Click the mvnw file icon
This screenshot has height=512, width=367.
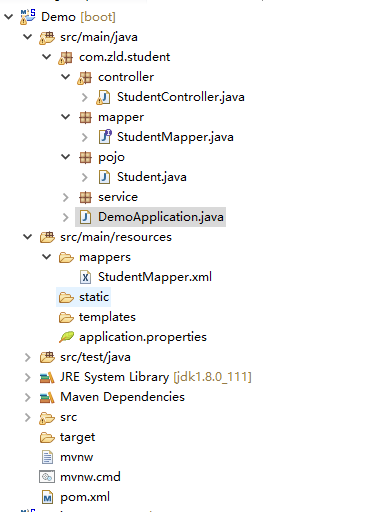(x=47, y=457)
